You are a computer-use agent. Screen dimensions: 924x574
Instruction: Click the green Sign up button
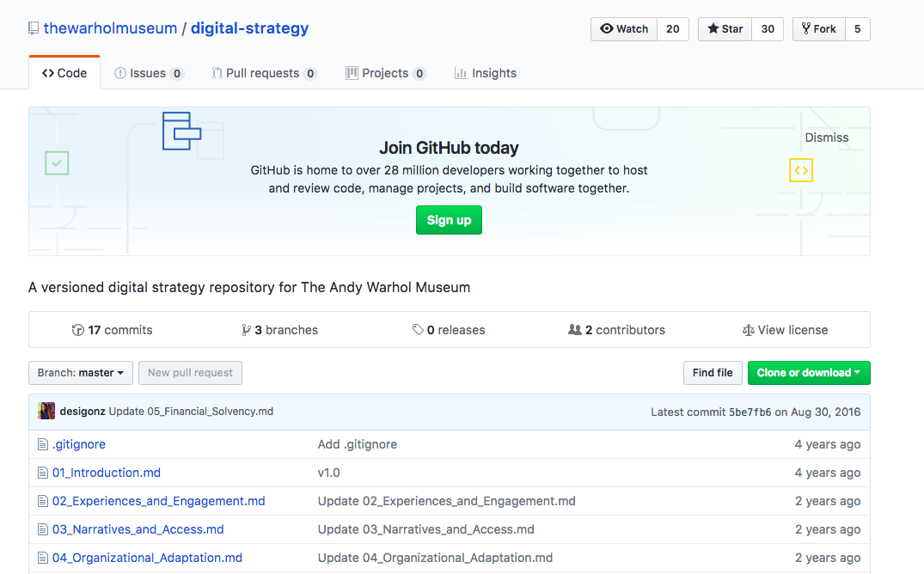tap(449, 220)
